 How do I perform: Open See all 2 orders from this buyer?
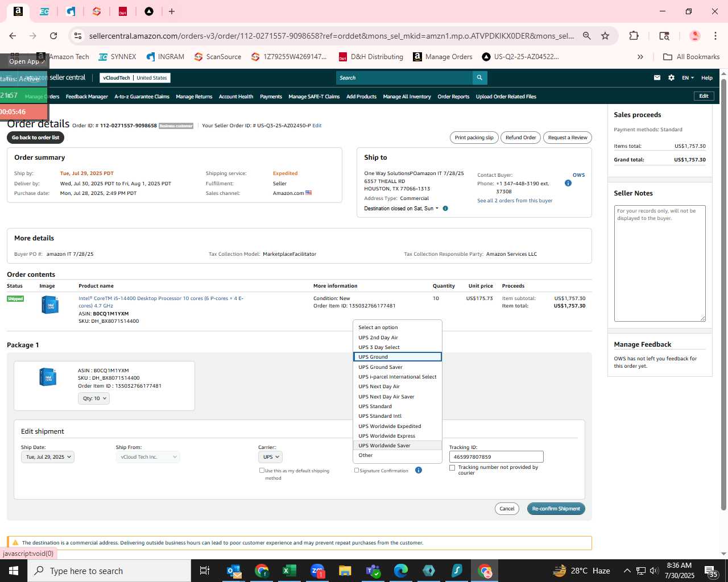point(515,201)
